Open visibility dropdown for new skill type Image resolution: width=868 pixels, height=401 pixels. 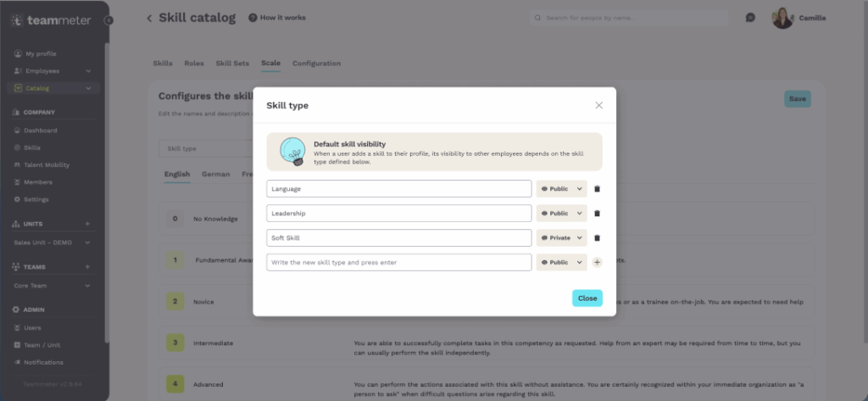click(x=561, y=263)
